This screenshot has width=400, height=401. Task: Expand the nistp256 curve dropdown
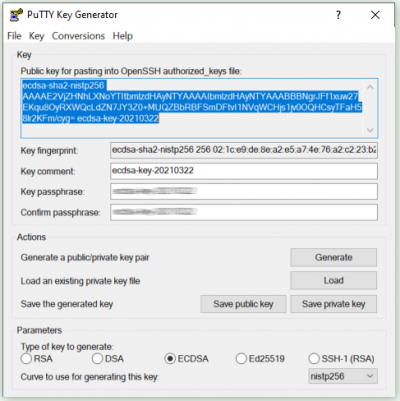(x=343, y=376)
